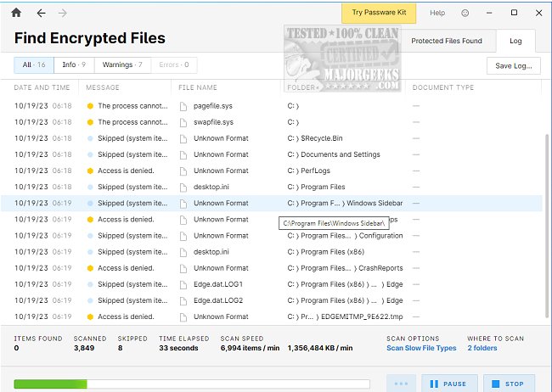Click warning dot on swapfile.sys row
Viewport: 552px width, 392px height.
(90, 122)
